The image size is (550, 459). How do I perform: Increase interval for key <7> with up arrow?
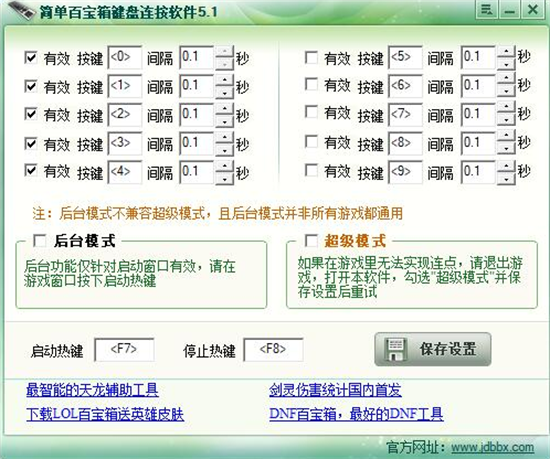506,109
